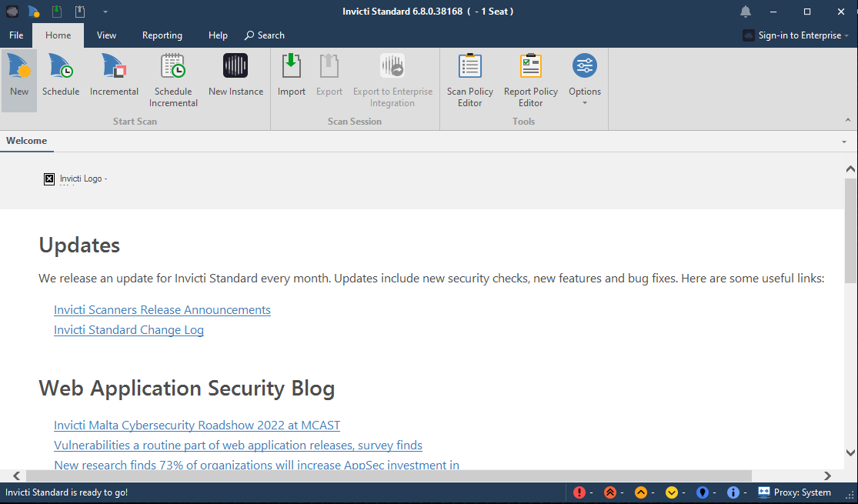Viewport: 858px width, 504px height.
Task: Click the green import arrow in title bar
Action: pyautogui.click(x=56, y=12)
